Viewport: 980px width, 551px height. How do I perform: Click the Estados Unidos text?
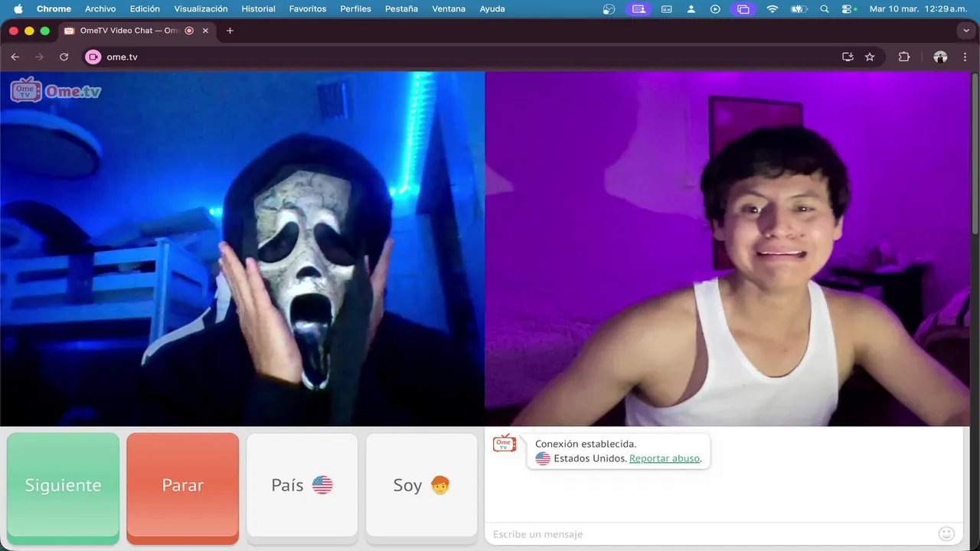point(590,458)
